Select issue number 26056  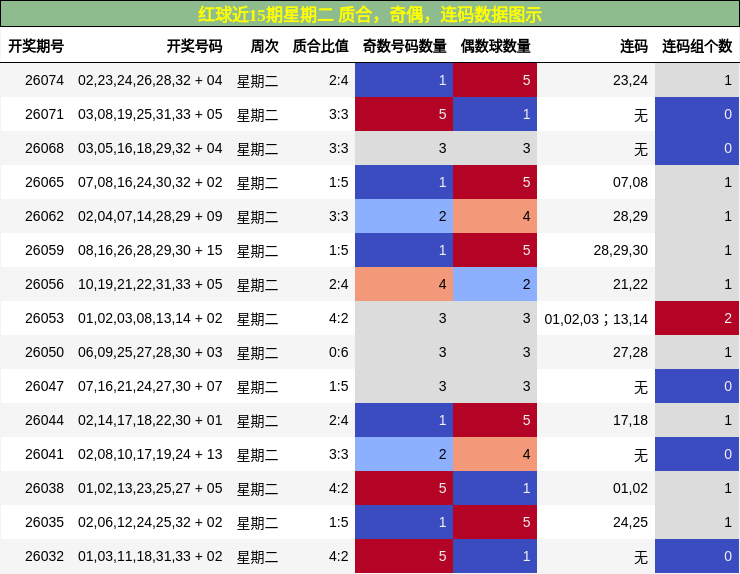click(x=44, y=284)
